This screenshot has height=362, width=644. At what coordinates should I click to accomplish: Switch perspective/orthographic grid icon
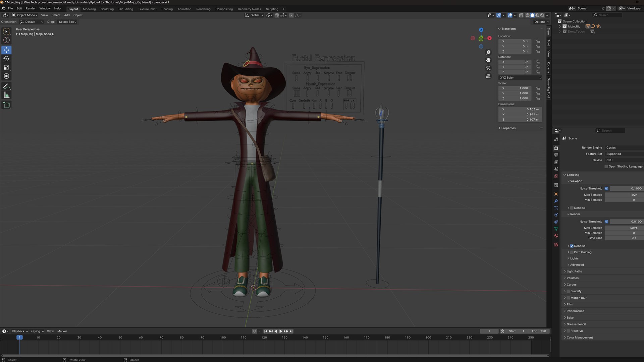[x=488, y=76]
